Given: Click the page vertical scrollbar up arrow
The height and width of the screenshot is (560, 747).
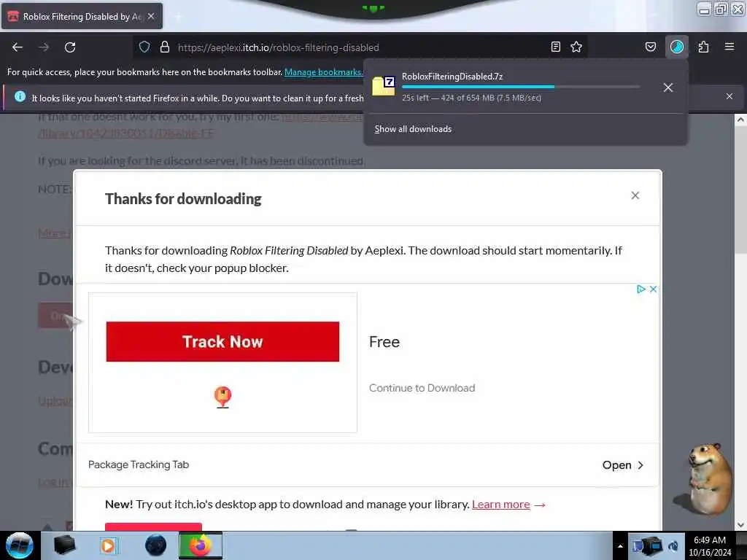Looking at the screenshot, I should pos(740,120).
